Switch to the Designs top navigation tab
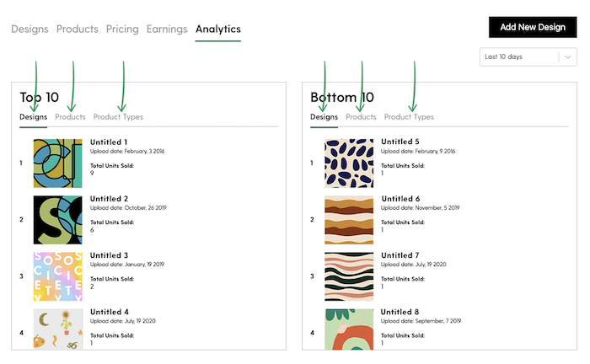The width and height of the screenshot is (590, 364). (29, 29)
